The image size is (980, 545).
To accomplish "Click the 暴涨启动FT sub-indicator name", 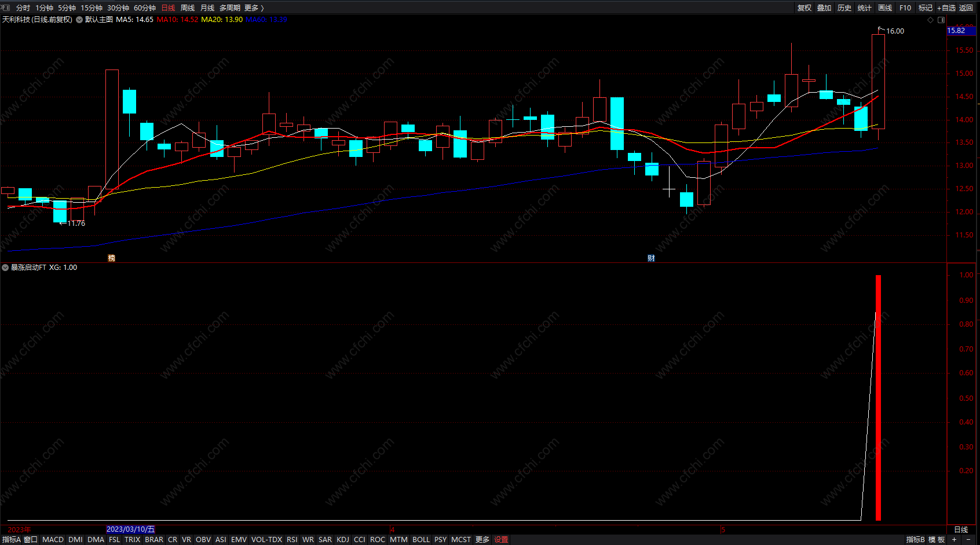I will pyautogui.click(x=28, y=268).
